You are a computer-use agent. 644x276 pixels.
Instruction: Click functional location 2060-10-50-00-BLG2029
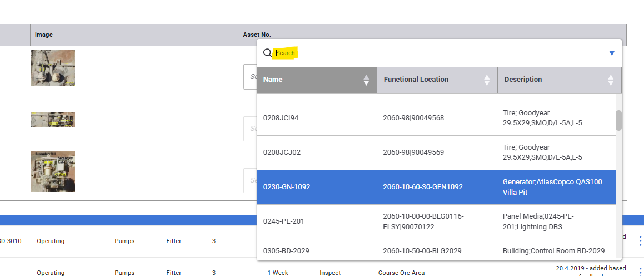click(x=422, y=251)
